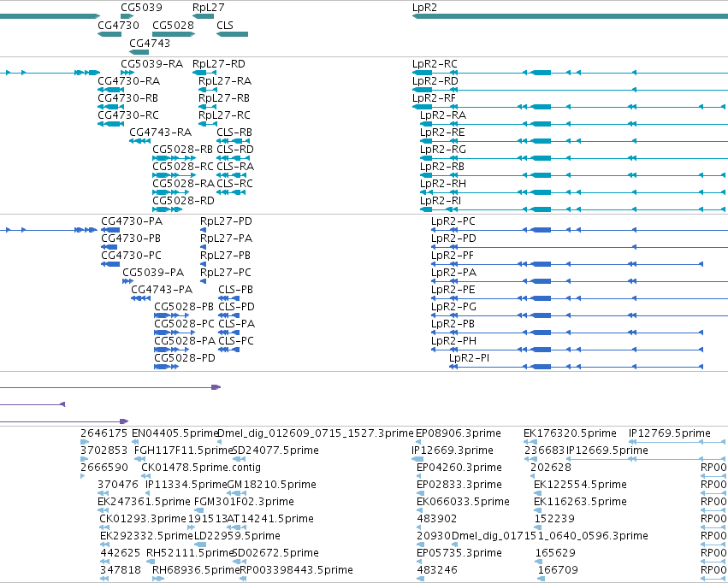Select transcript CG5028-RC
Image resolution: width=728 pixels, height=583 pixels.
pyautogui.click(x=183, y=167)
